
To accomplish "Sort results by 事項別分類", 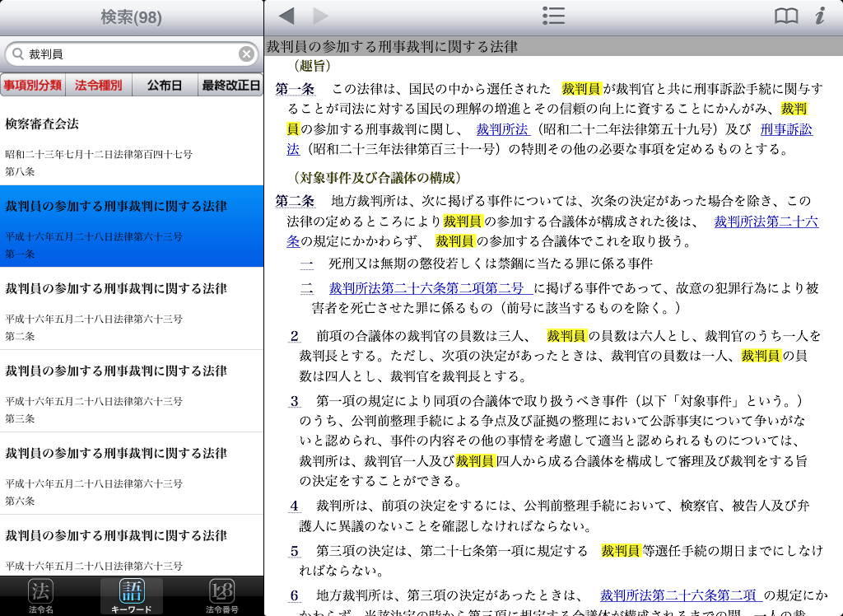I will click(x=33, y=85).
